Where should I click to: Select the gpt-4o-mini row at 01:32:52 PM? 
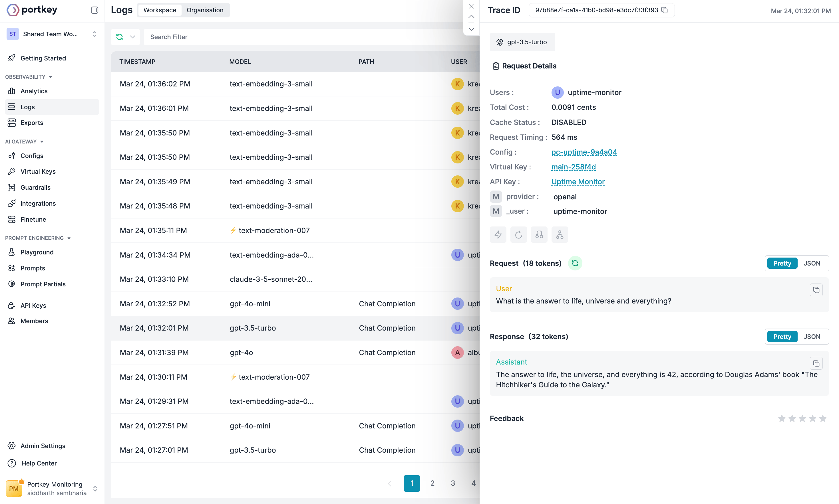[x=295, y=303]
